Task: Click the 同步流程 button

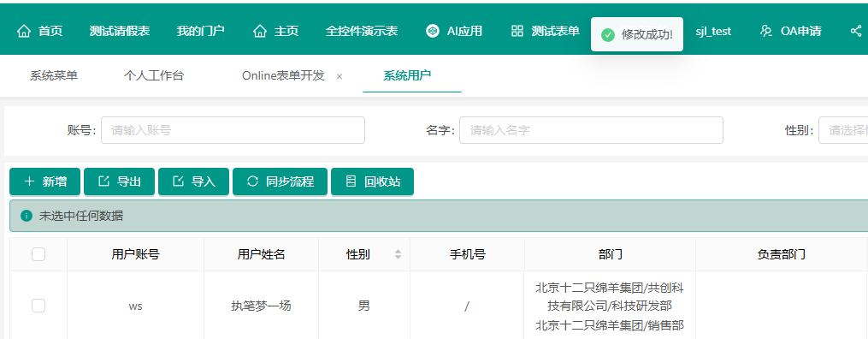Action: click(x=280, y=181)
